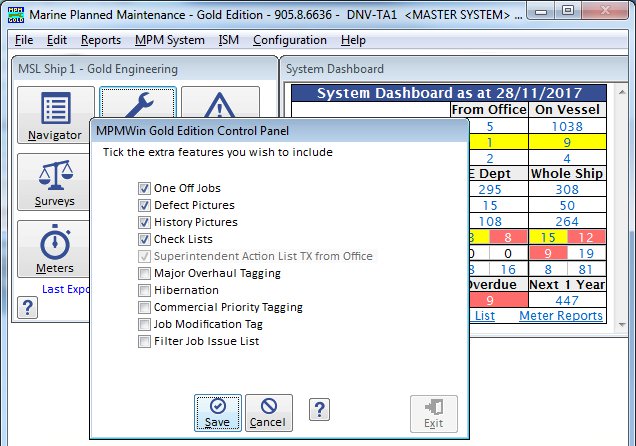This screenshot has width=636, height=446.
Task: Open the Meters stopwatch icon button
Action: tap(54, 249)
